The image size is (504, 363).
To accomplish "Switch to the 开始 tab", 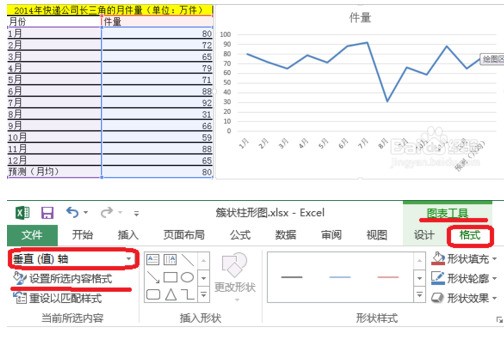I will [x=82, y=235].
